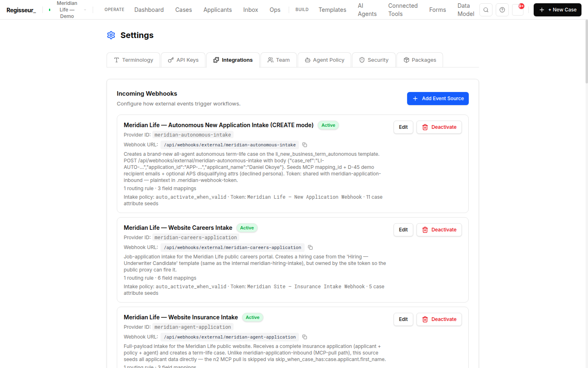Click the Active badge on Website Insurance Intake
Screen dimensions: 588x368
pos(253,317)
